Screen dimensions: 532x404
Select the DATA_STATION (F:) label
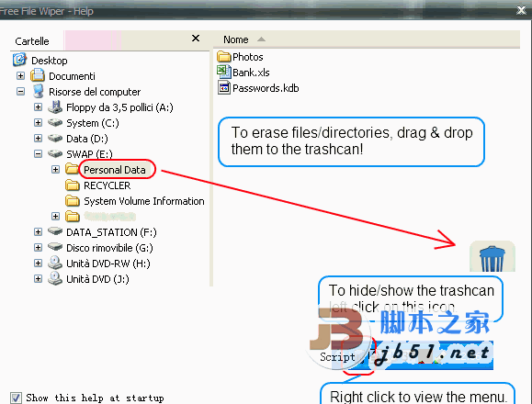click(x=111, y=232)
